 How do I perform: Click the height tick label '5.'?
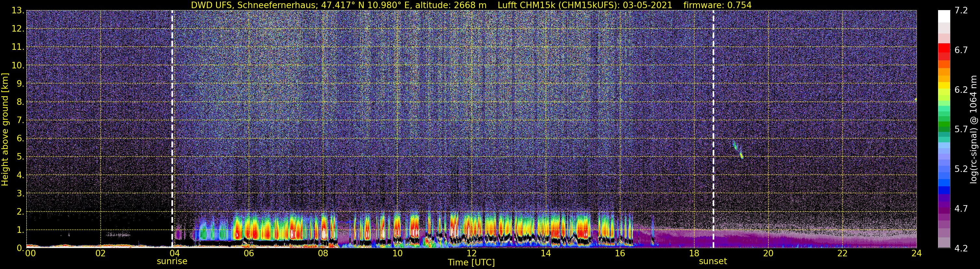tap(20, 157)
